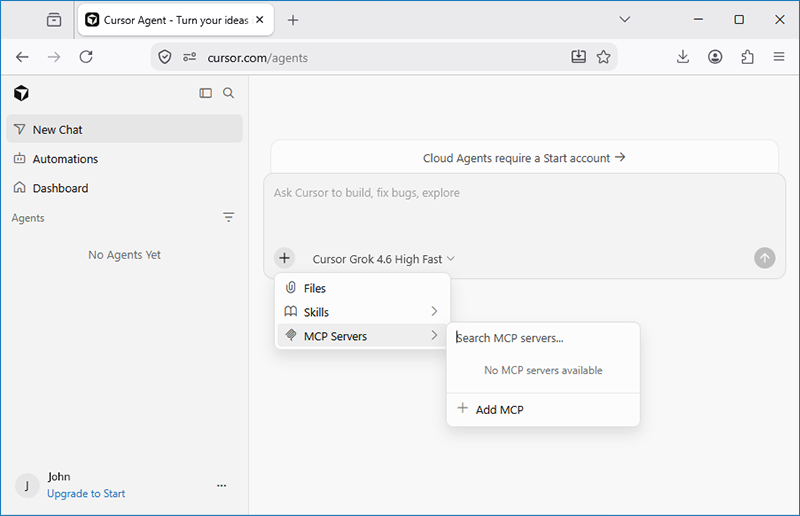Viewport: 800px width, 516px height.
Task: Select the Cursor Agent browser tab
Action: coord(176,20)
